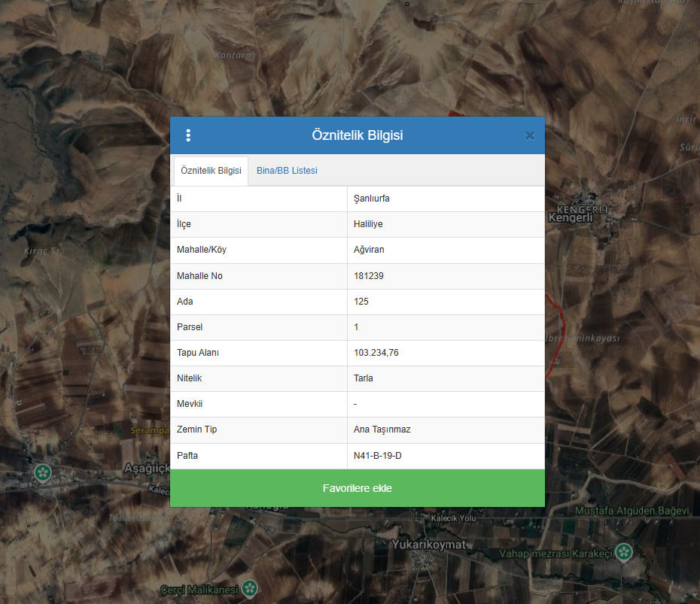
Task: Click the Pafta value N41-B-19-D
Action: 383,456
